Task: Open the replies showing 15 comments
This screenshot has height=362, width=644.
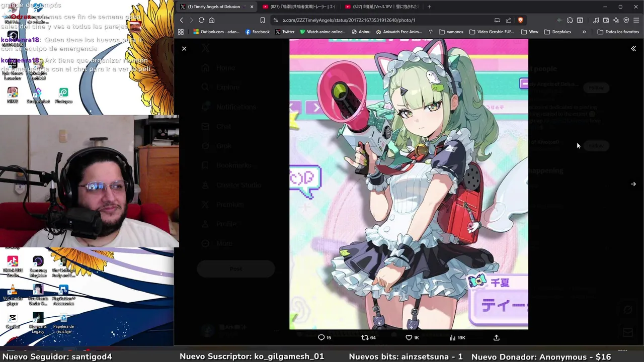Action: (325, 338)
